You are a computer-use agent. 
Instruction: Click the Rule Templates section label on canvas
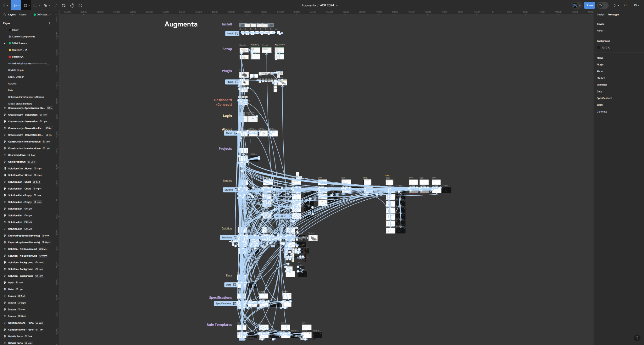click(x=219, y=325)
